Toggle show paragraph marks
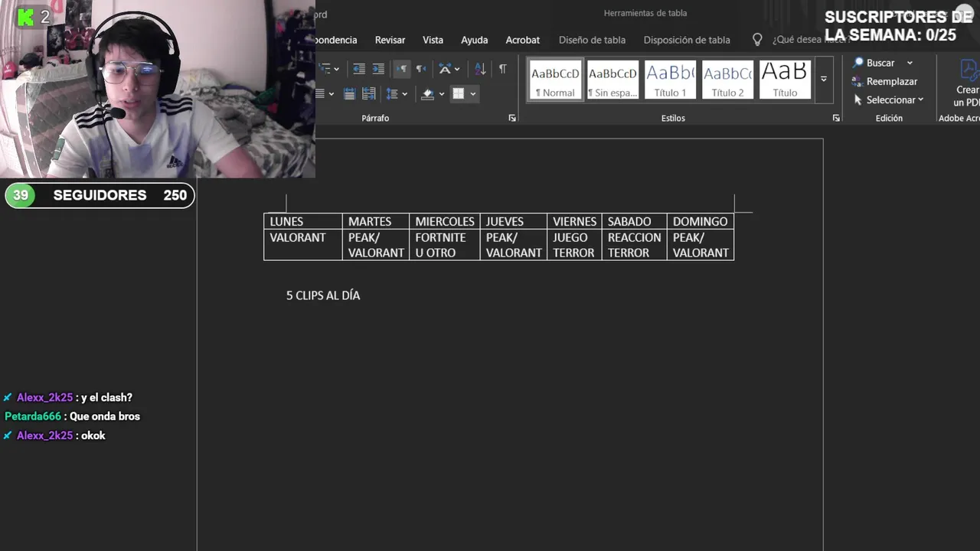The width and height of the screenshot is (980, 551). pos(502,69)
